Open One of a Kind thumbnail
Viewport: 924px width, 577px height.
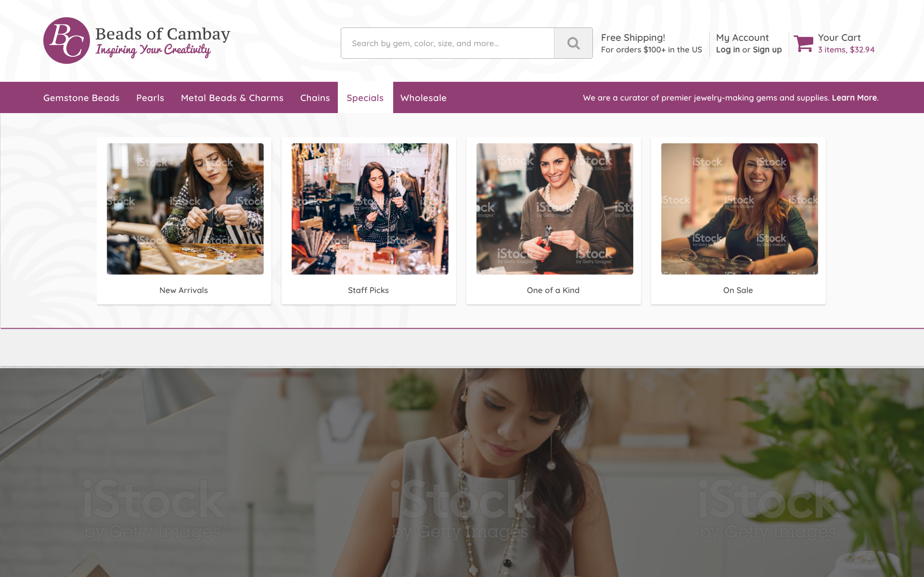pyautogui.click(x=555, y=209)
